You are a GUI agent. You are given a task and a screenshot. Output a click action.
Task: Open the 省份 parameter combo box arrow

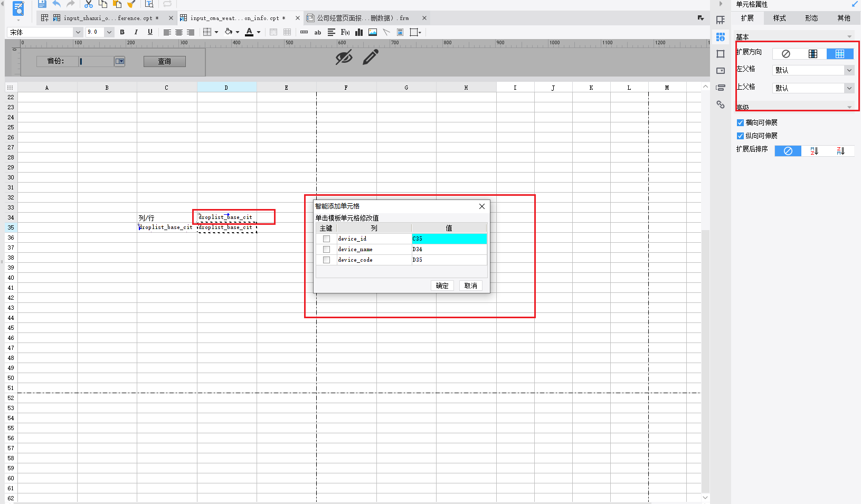[x=120, y=61]
